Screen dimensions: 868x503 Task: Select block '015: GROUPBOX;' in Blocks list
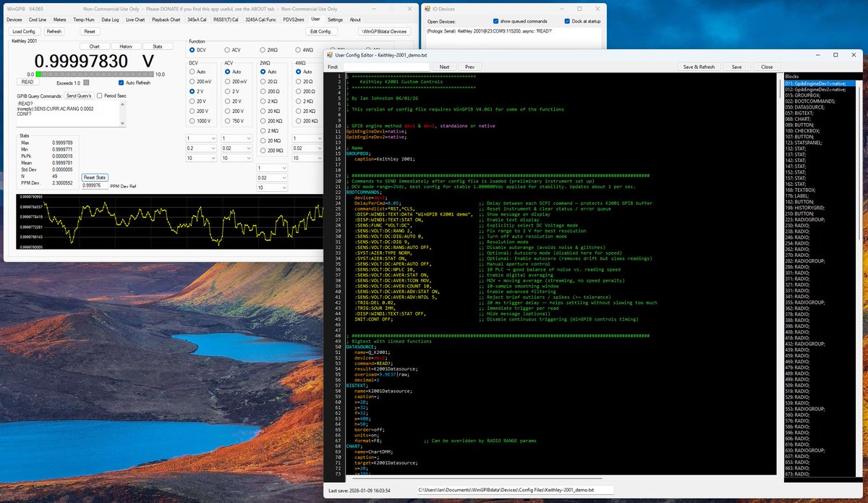(x=803, y=96)
